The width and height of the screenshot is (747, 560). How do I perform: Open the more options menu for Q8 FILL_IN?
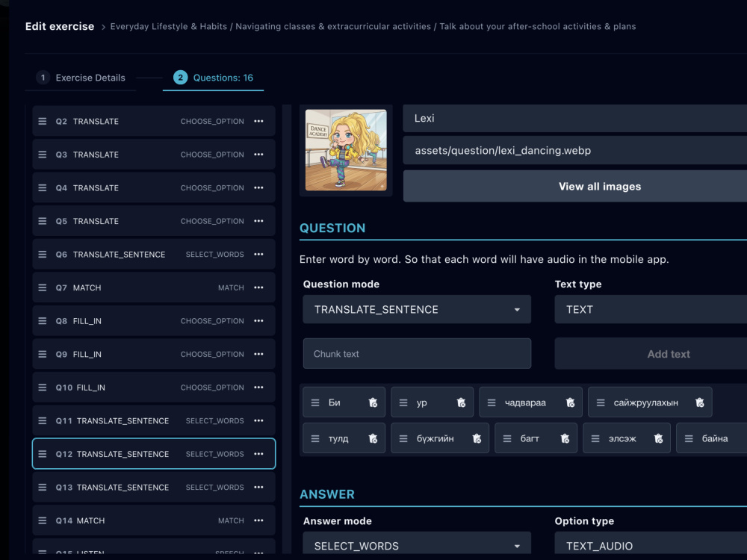click(x=258, y=321)
